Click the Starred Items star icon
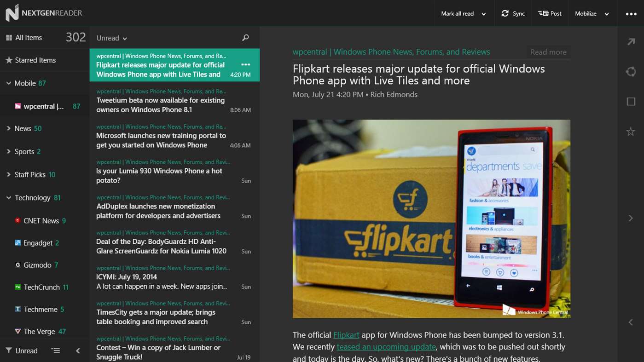 9,60
